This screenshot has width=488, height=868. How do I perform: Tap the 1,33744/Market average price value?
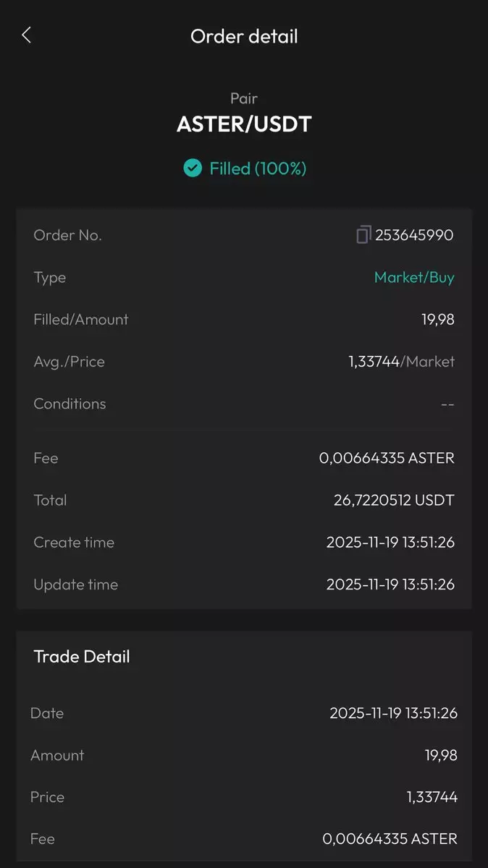401,362
